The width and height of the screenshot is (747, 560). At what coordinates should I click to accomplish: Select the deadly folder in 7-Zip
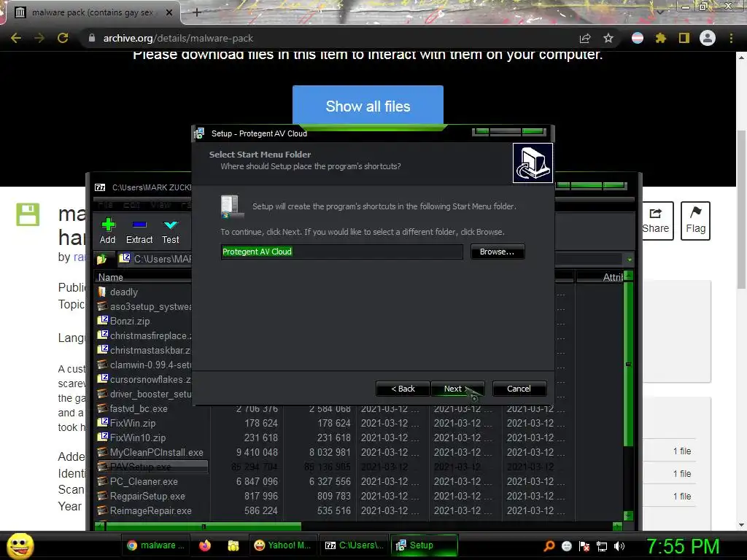point(124,292)
